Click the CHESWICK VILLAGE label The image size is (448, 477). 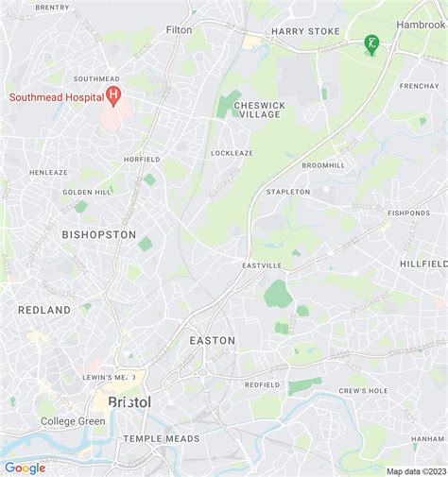click(260, 110)
